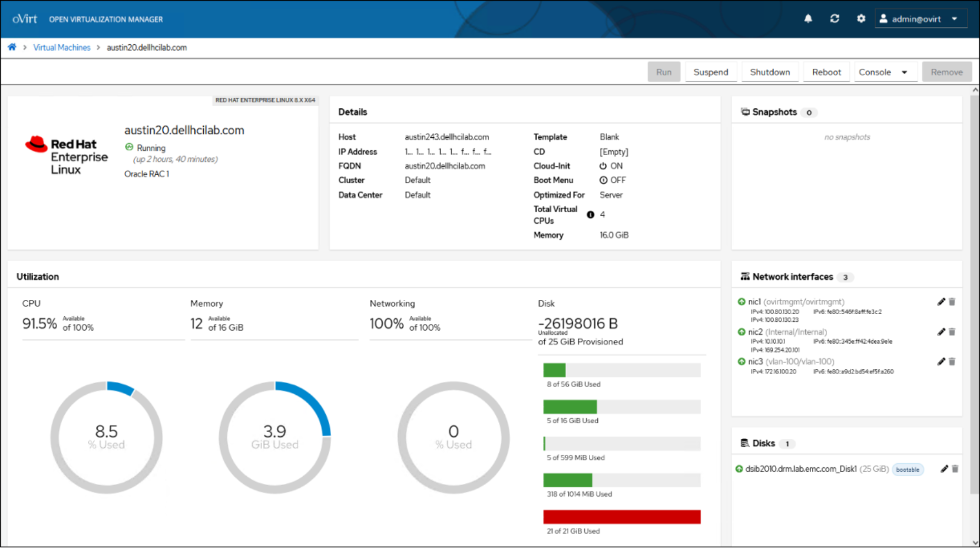Click the Run button
Viewport: 980px width, 548px height.
(x=664, y=72)
